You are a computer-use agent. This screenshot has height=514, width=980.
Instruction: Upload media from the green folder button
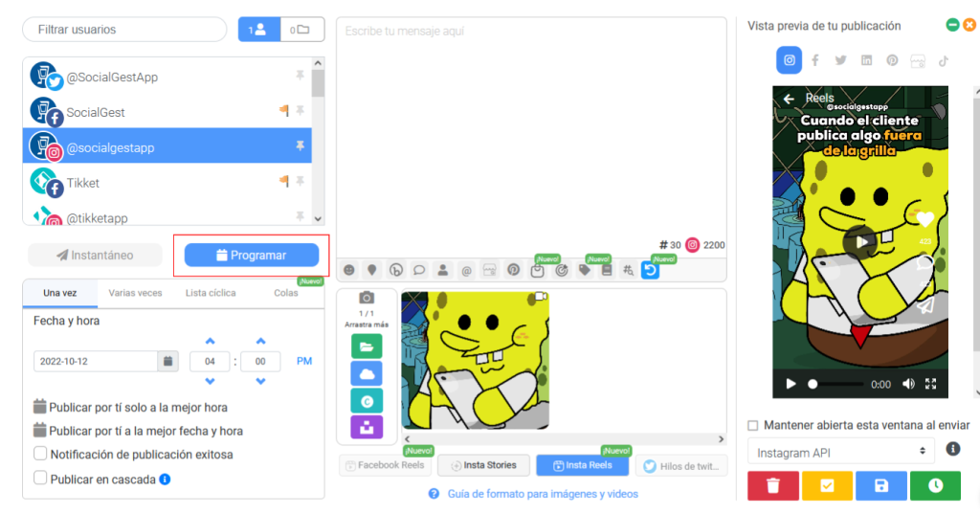[x=367, y=346]
